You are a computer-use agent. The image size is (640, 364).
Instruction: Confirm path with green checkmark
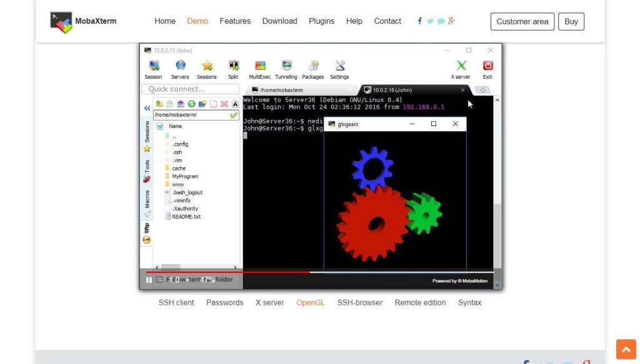click(x=234, y=116)
